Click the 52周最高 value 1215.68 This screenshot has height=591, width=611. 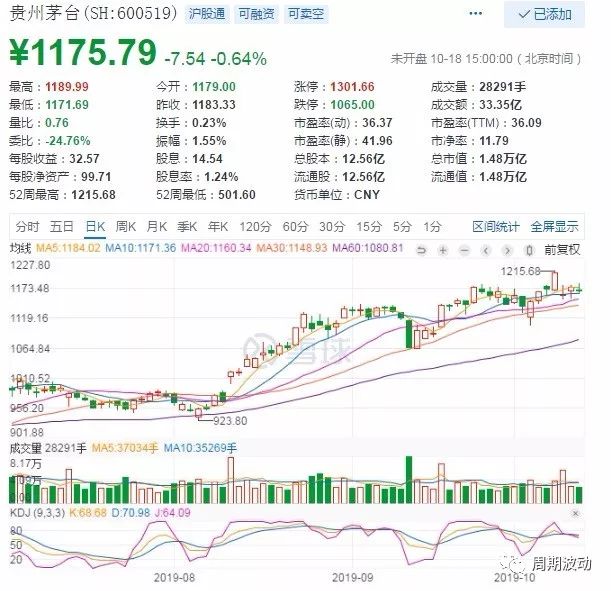94,194
